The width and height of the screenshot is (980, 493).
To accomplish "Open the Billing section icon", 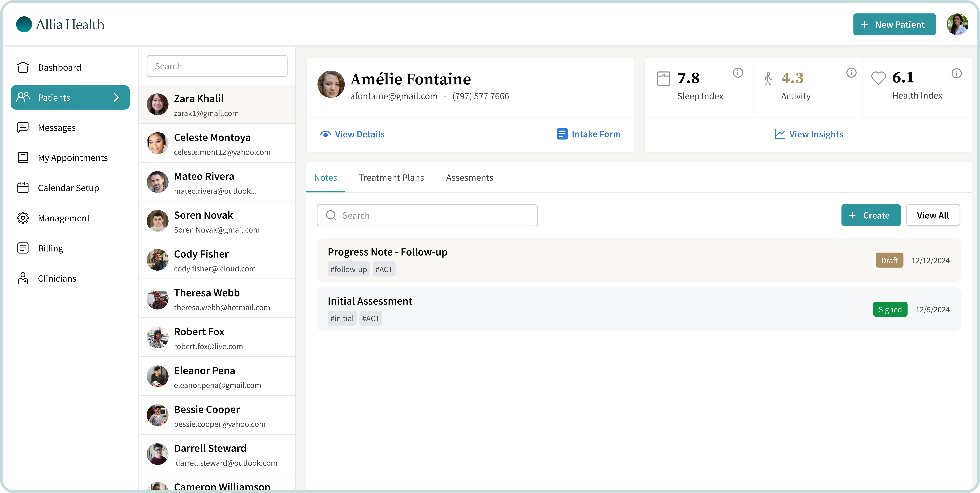I will point(23,248).
